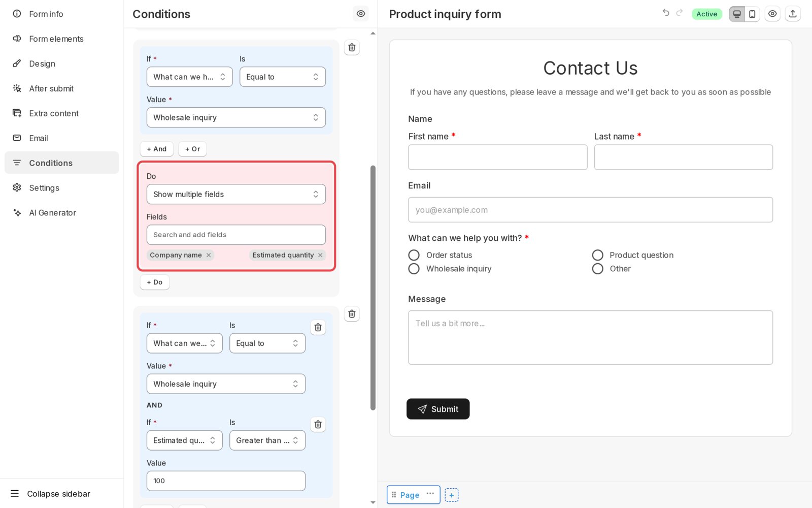This screenshot has width=812, height=508.
Task: Click the Form elements icon in sidebar
Action: 17,39
